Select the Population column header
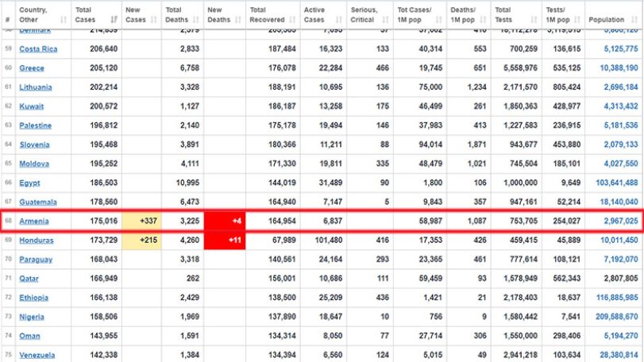644x362 pixels. [x=614, y=15]
